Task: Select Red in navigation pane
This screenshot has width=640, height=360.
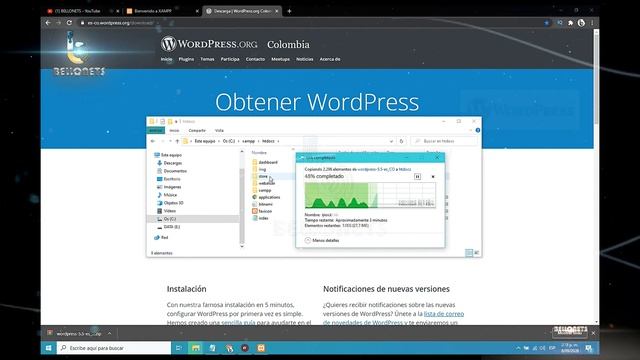Action: [x=161, y=238]
